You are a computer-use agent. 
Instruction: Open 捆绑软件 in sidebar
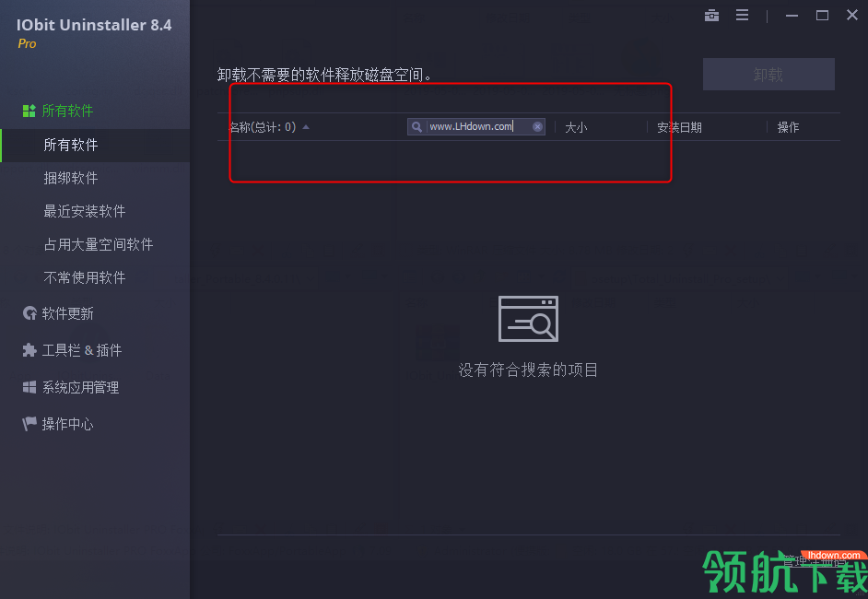click(71, 178)
